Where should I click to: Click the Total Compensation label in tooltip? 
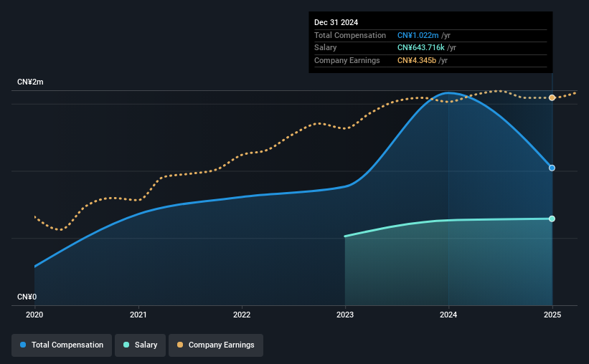click(350, 35)
